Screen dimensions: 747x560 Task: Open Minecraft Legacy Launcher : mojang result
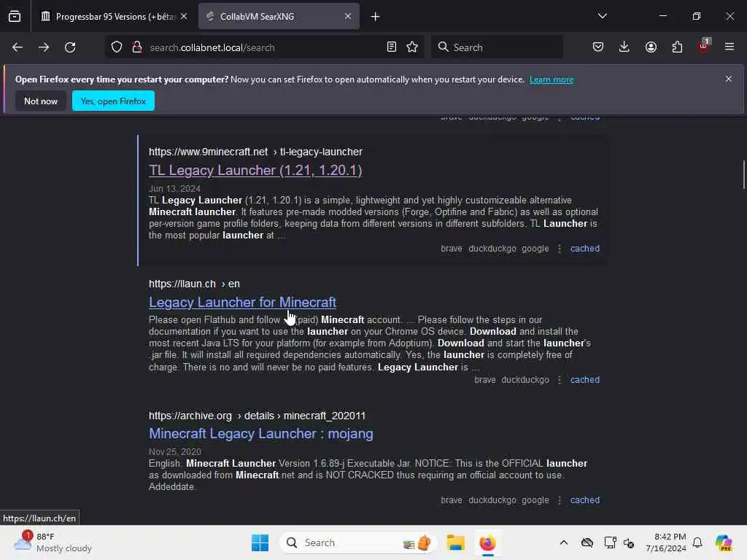pos(261,434)
